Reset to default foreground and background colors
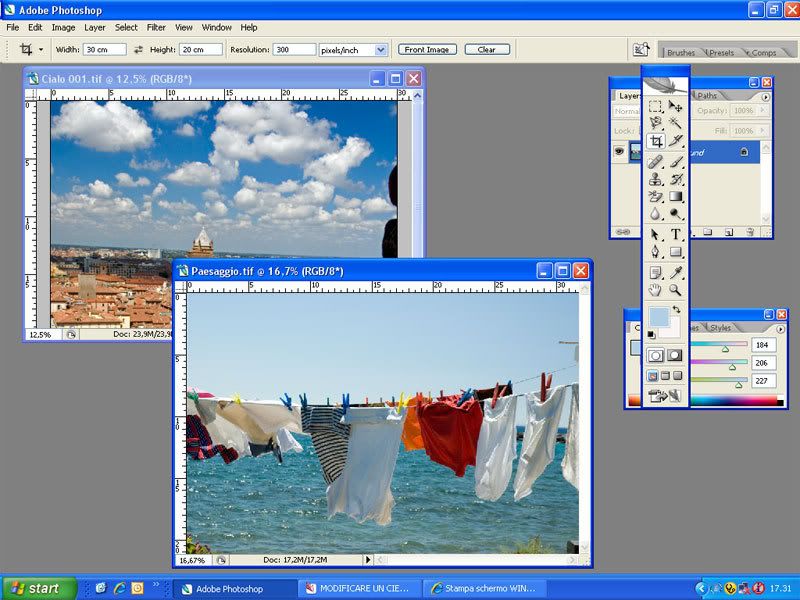The image size is (800, 600). (x=652, y=335)
